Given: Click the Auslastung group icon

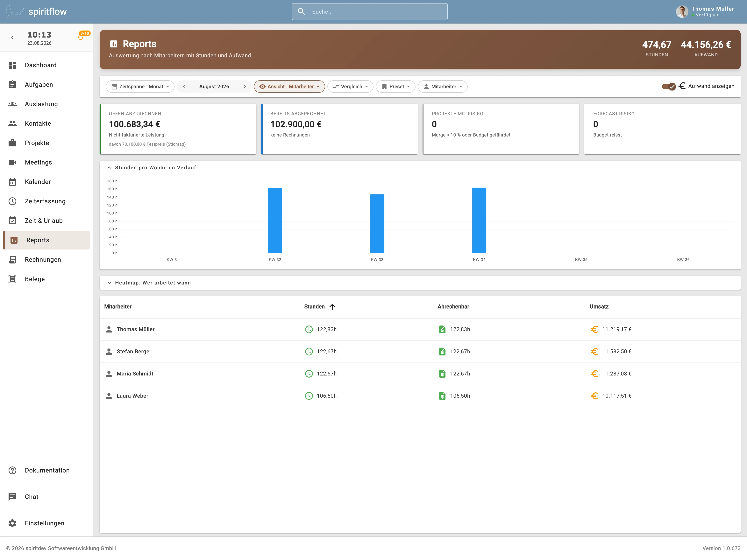Looking at the screenshot, I should click(x=12, y=104).
